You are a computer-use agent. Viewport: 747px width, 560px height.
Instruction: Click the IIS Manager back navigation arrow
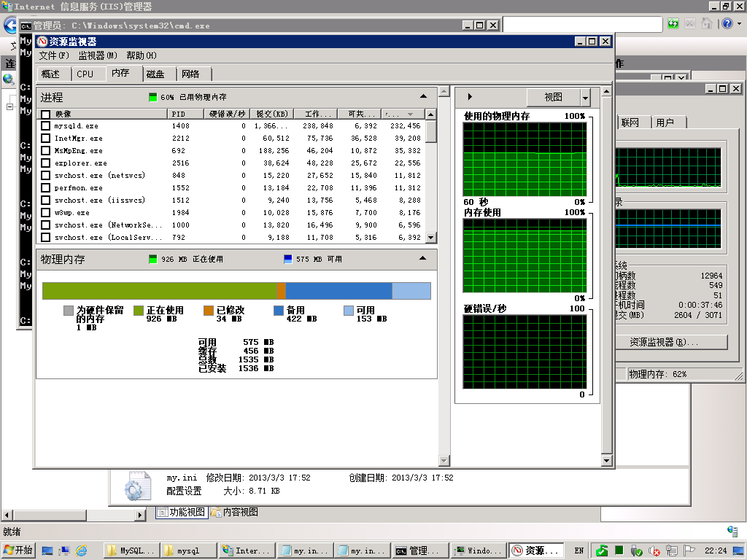pos(10,25)
